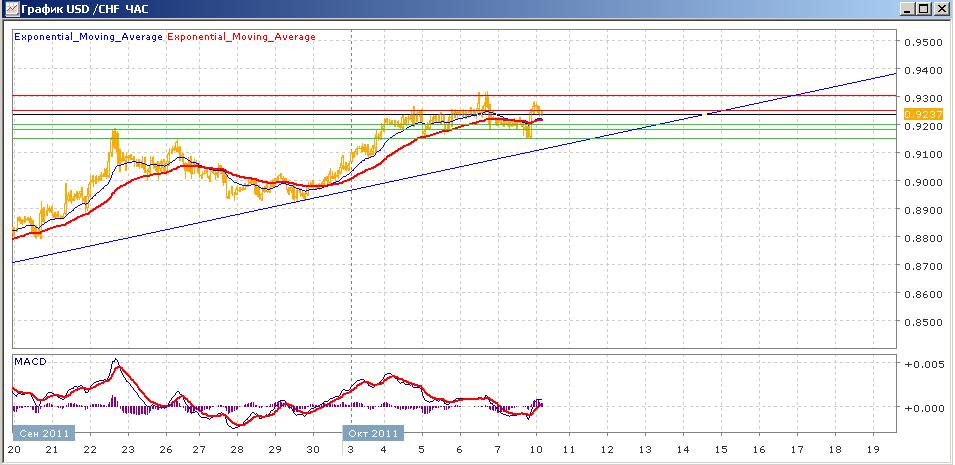Minimize the USD/CHF chart window
Image resolution: width=955 pixels, height=465 pixels.
pos(909,9)
